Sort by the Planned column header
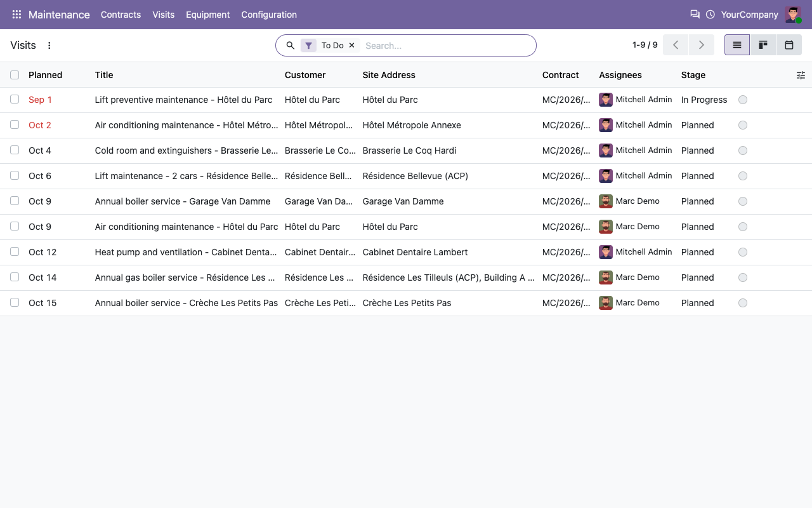Screen dimensions: 812x508 pyautogui.click(x=46, y=75)
